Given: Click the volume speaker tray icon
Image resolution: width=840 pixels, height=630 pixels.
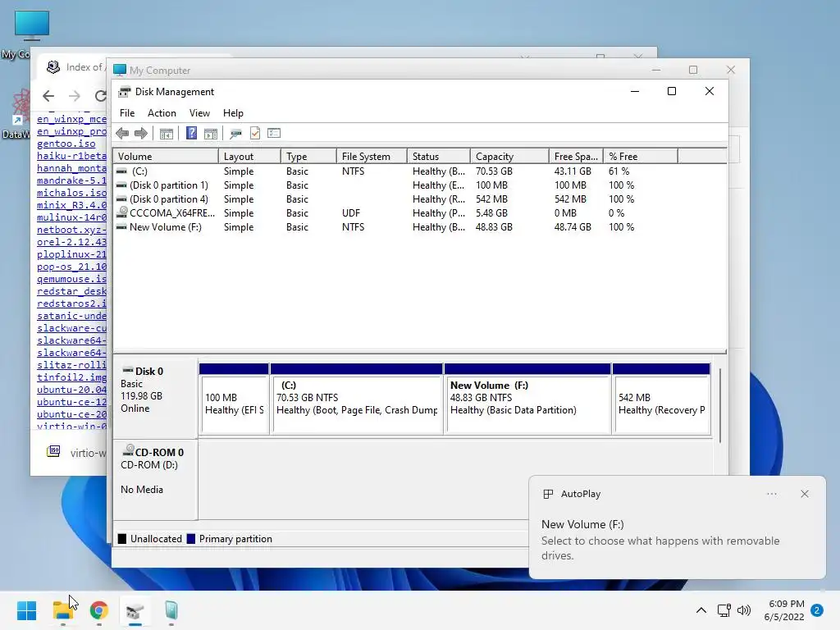Looking at the screenshot, I should click(x=743, y=610).
